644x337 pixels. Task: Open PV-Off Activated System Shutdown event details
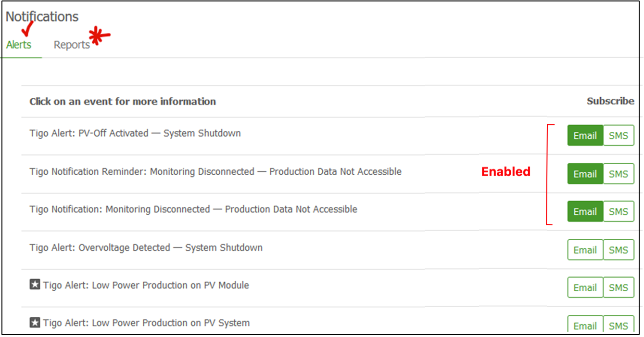coord(135,133)
